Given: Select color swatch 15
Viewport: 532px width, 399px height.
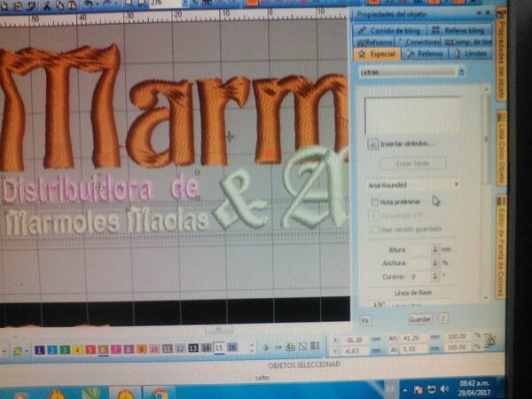Looking at the screenshot, I should point(219,348).
